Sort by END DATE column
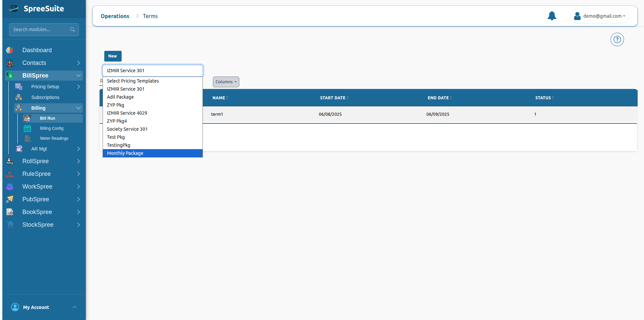Screen dimensions: 644x320 click(439, 98)
